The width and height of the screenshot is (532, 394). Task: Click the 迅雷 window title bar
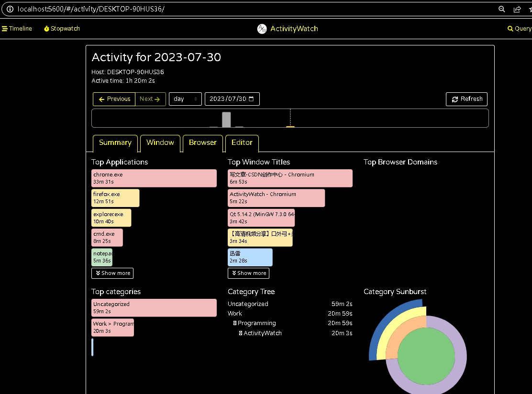point(250,257)
